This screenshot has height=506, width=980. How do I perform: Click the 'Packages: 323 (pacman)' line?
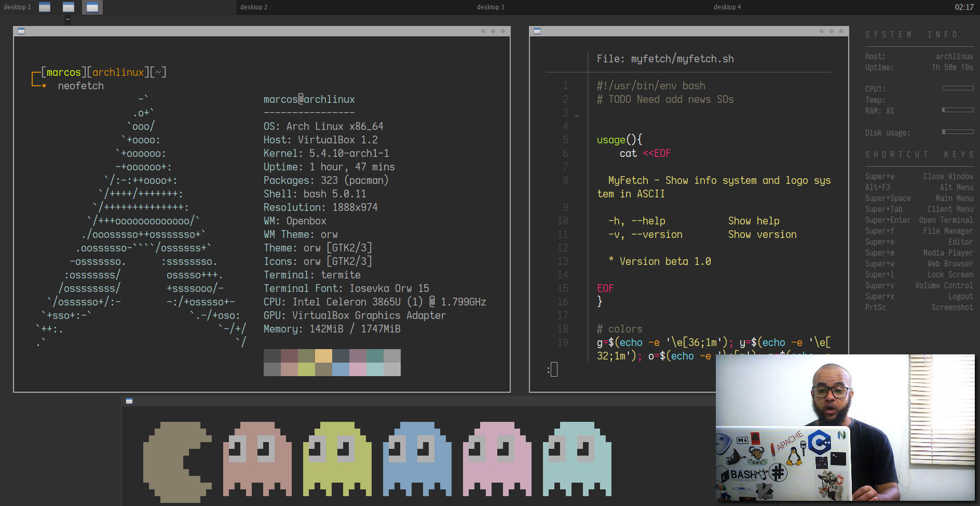click(x=326, y=180)
